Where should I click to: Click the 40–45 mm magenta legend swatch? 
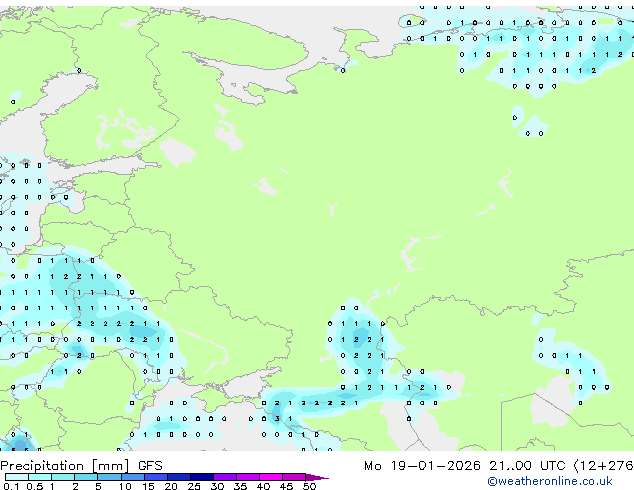pyautogui.click(x=271, y=477)
